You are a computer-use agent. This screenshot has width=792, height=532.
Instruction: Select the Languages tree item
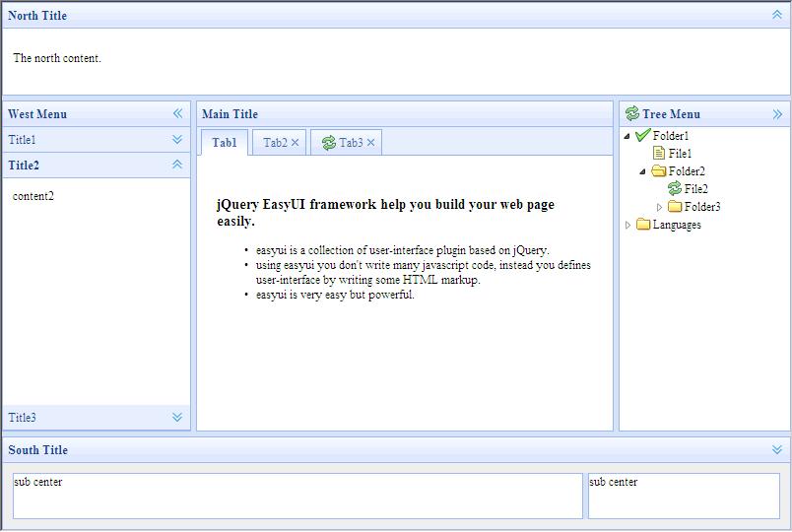pyautogui.click(x=677, y=225)
